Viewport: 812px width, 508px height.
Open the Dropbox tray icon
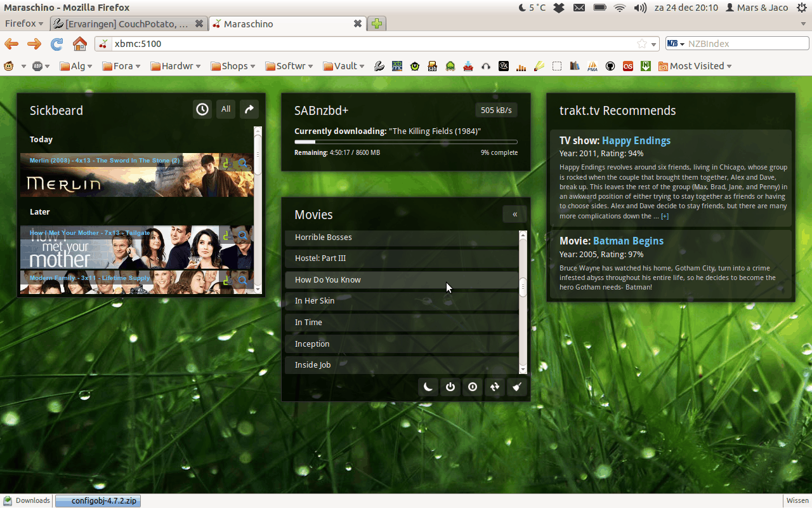click(559, 8)
